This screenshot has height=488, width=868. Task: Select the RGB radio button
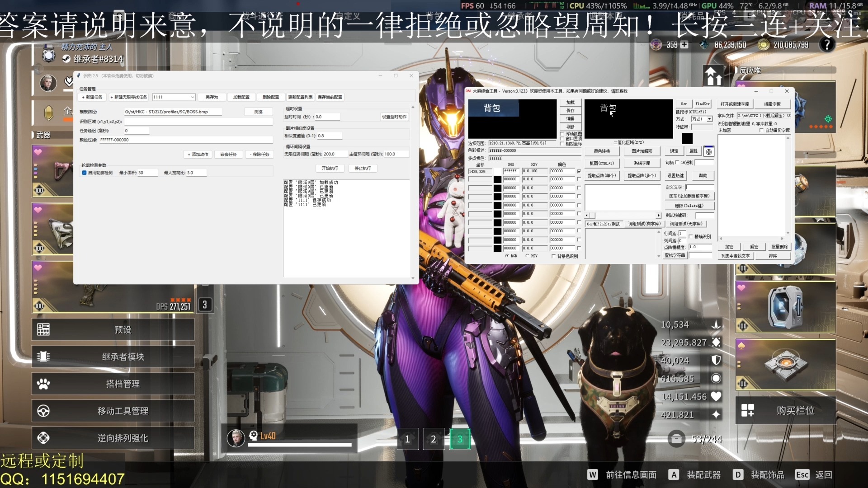click(x=507, y=256)
